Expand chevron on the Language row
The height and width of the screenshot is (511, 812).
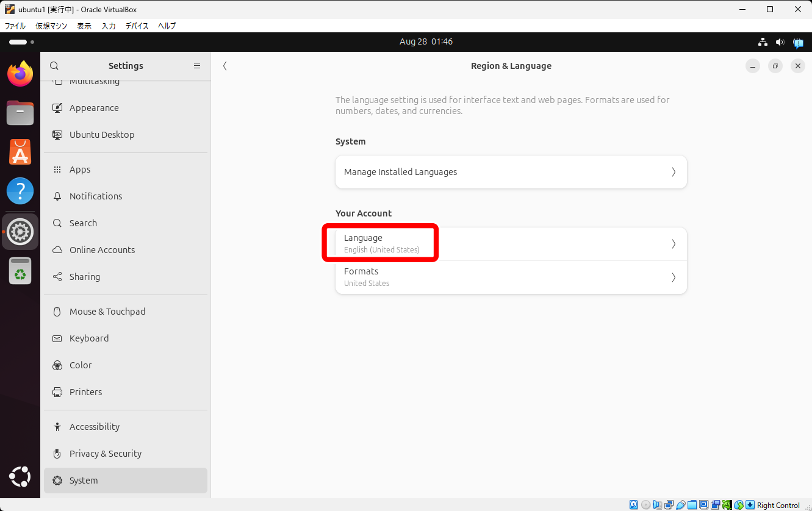674,244
